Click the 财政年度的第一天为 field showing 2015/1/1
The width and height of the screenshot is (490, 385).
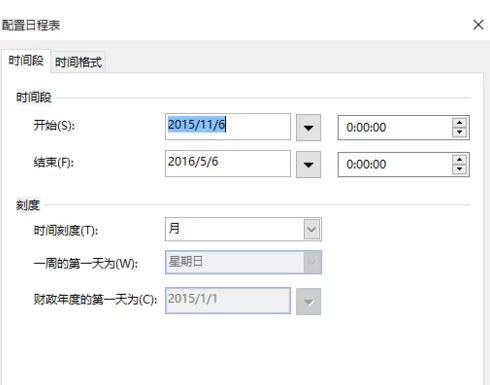[228, 301]
